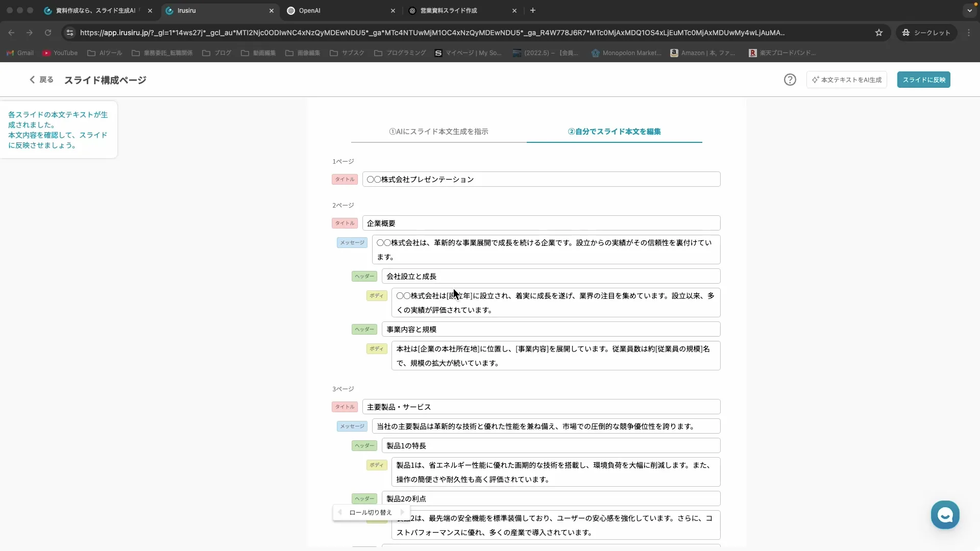Bookmark this page with the star icon

879,32
